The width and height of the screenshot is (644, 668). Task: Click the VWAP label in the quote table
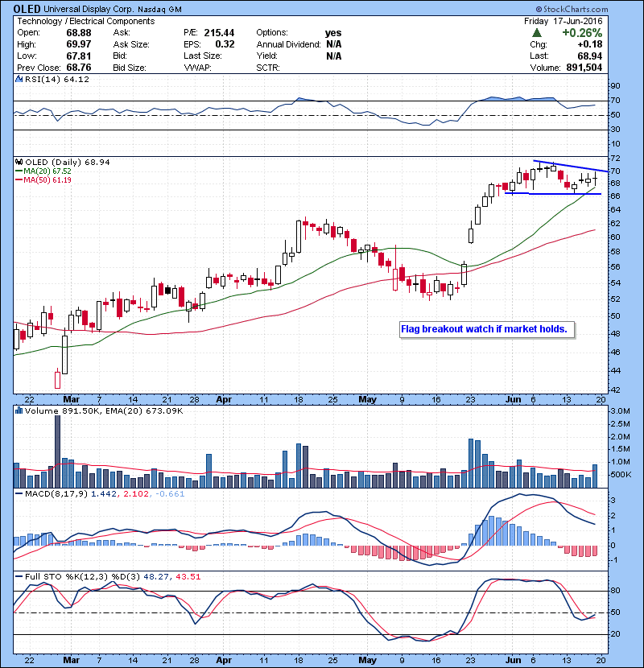pyautogui.click(x=197, y=68)
